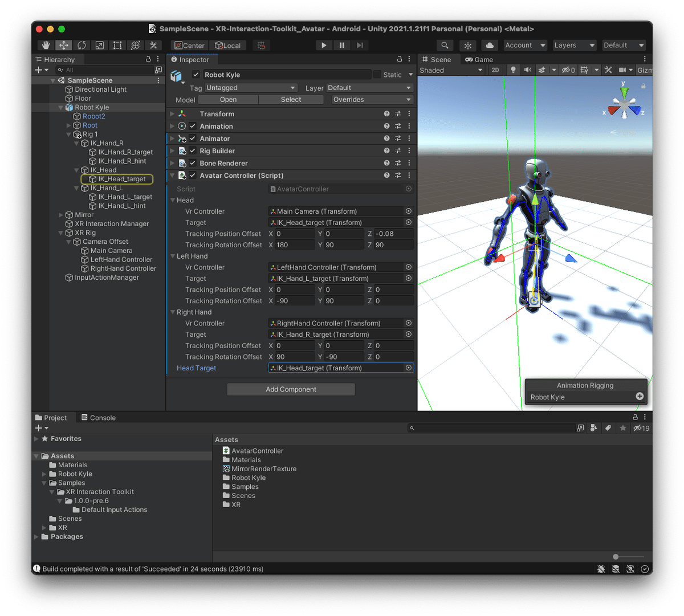Toggle scene audio speaker icon
This screenshot has height=616, width=684.
tap(527, 70)
